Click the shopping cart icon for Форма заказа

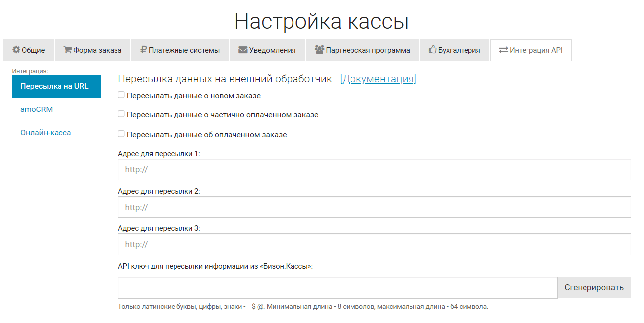tap(68, 50)
